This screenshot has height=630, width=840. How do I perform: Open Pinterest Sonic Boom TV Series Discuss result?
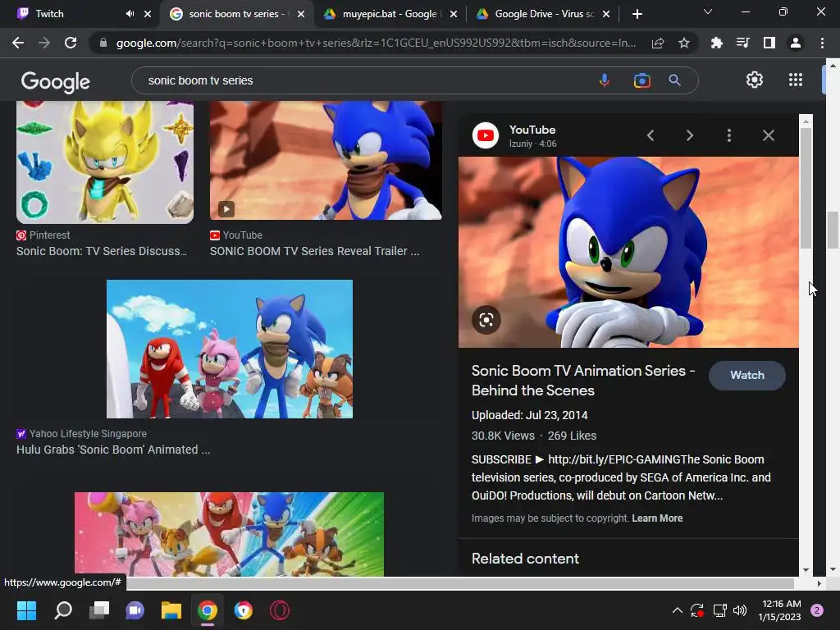(x=101, y=251)
